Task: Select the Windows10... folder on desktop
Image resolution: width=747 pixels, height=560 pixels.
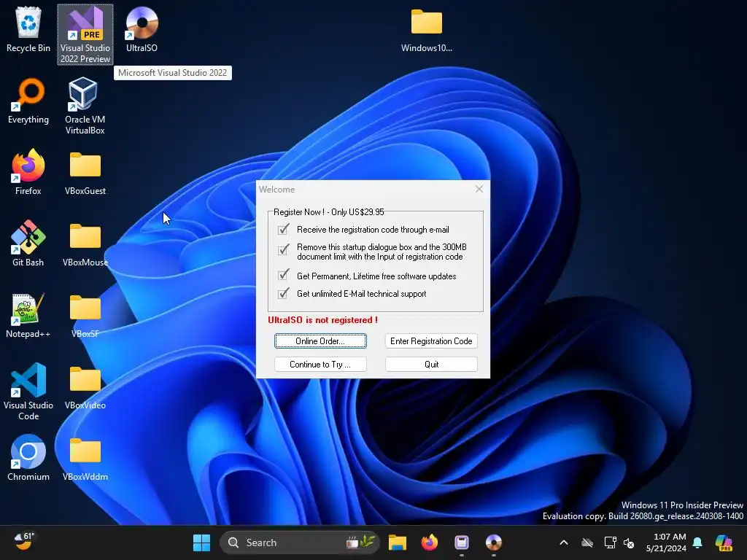Action: pos(426,29)
